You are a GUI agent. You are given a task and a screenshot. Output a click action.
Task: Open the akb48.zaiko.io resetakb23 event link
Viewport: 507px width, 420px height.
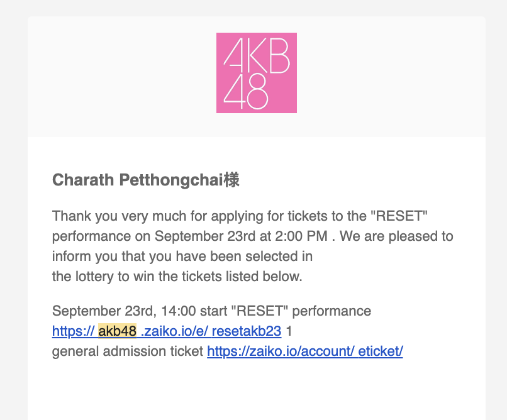167,331
